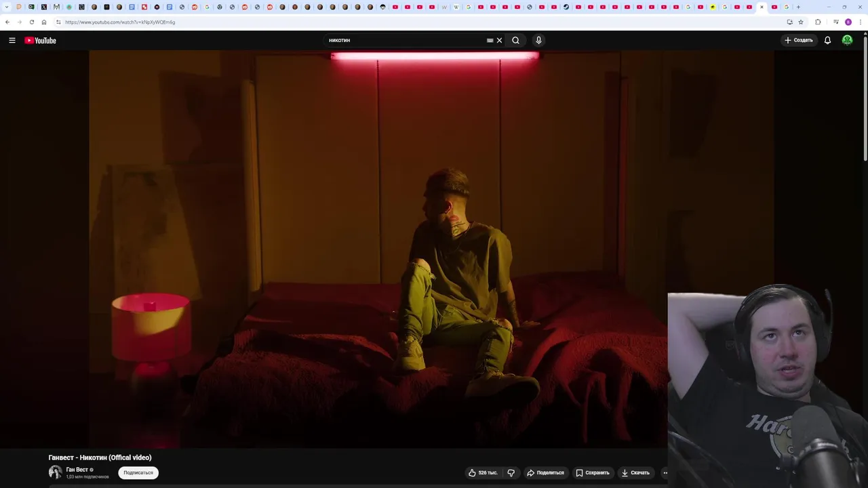Open the browser home page button
The height and width of the screenshot is (488, 868).
(x=44, y=22)
